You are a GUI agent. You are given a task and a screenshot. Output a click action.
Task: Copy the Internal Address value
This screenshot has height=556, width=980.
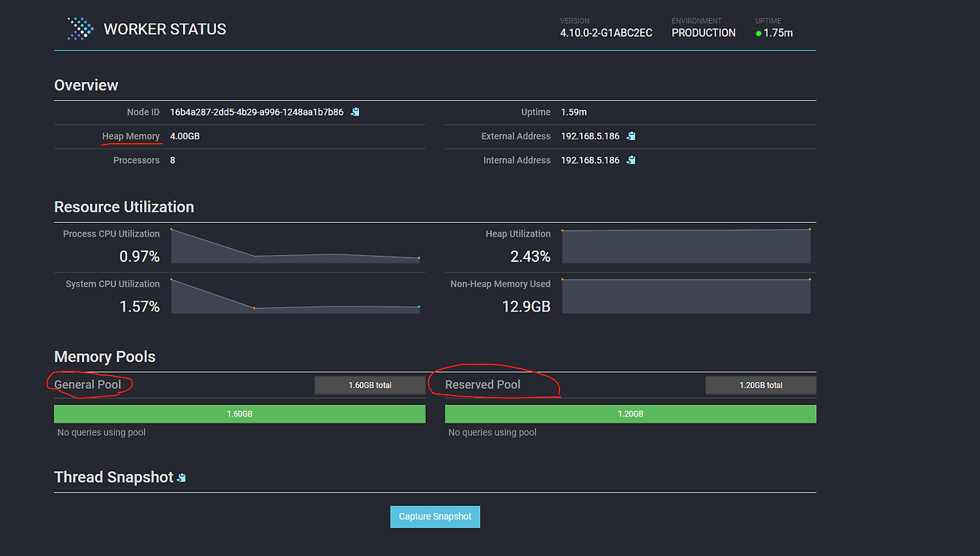(x=629, y=160)
